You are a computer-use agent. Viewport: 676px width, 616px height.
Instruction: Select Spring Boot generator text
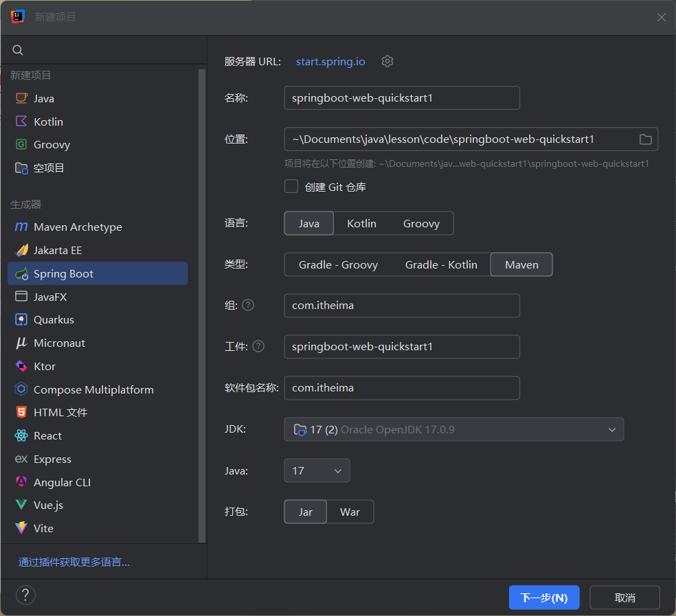[x=63, y=274]
